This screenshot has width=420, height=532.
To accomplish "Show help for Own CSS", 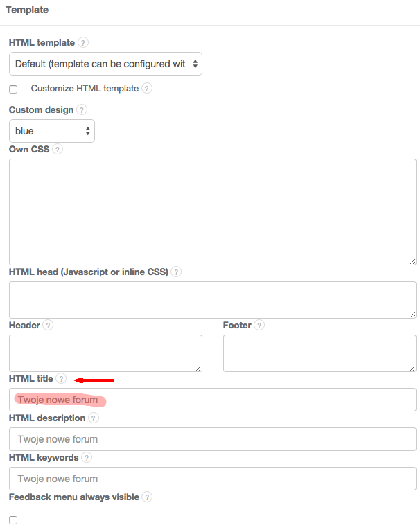I will pyautogui.click(x=58, y=149).
